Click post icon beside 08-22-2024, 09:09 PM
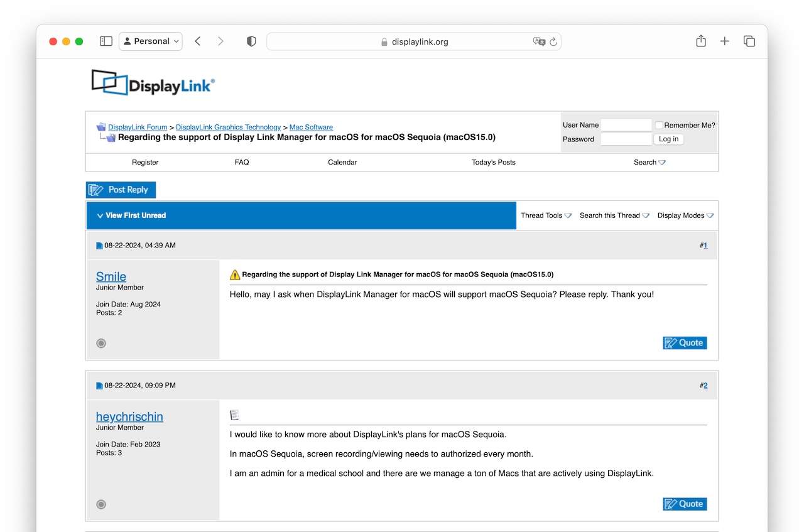 click(x=99, y=386)
